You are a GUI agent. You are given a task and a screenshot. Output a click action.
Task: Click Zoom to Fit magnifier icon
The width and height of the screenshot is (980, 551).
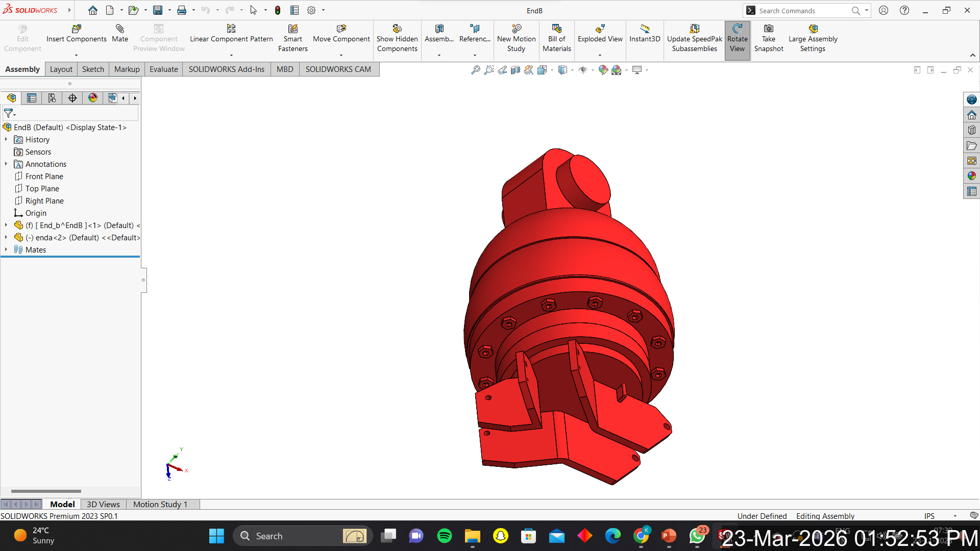pos(475,70)
